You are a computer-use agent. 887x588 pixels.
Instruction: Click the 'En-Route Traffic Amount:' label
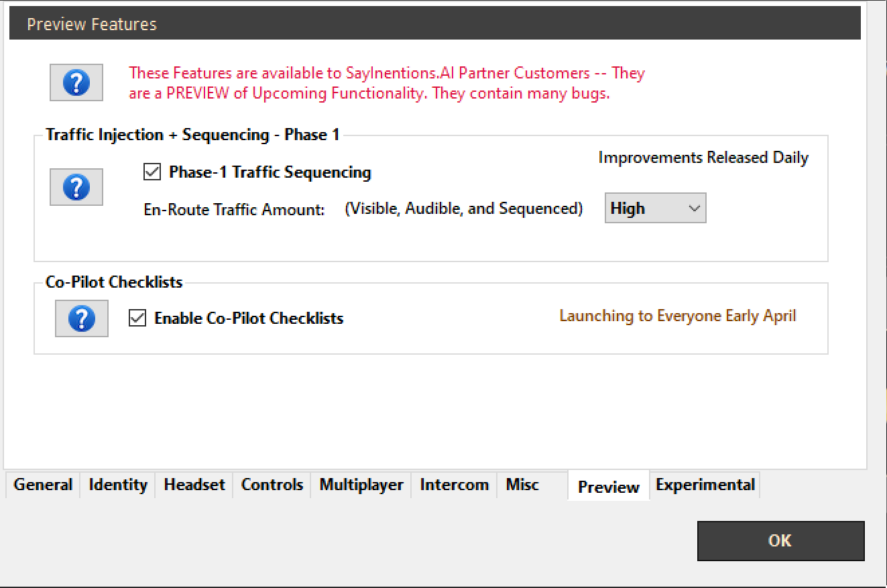tap(235, 210)
